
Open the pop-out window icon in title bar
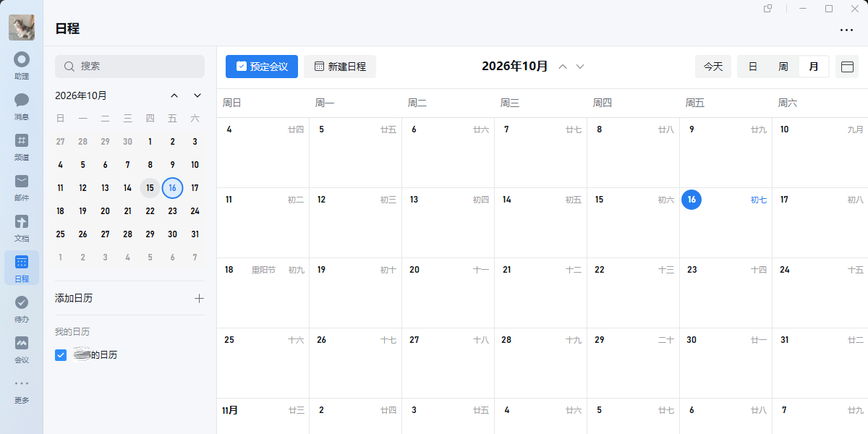click(x=768, y=9)
